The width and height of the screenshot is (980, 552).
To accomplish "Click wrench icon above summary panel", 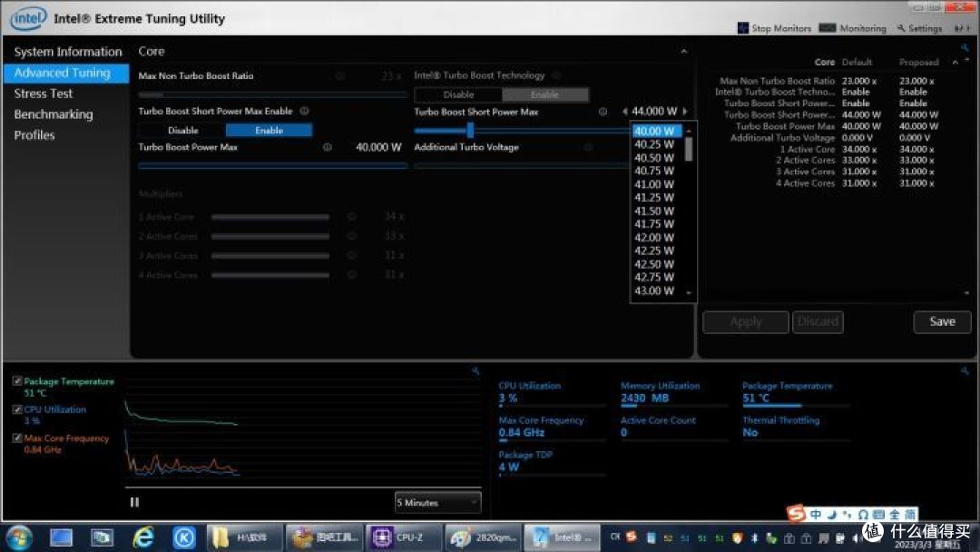I will 965,47.
